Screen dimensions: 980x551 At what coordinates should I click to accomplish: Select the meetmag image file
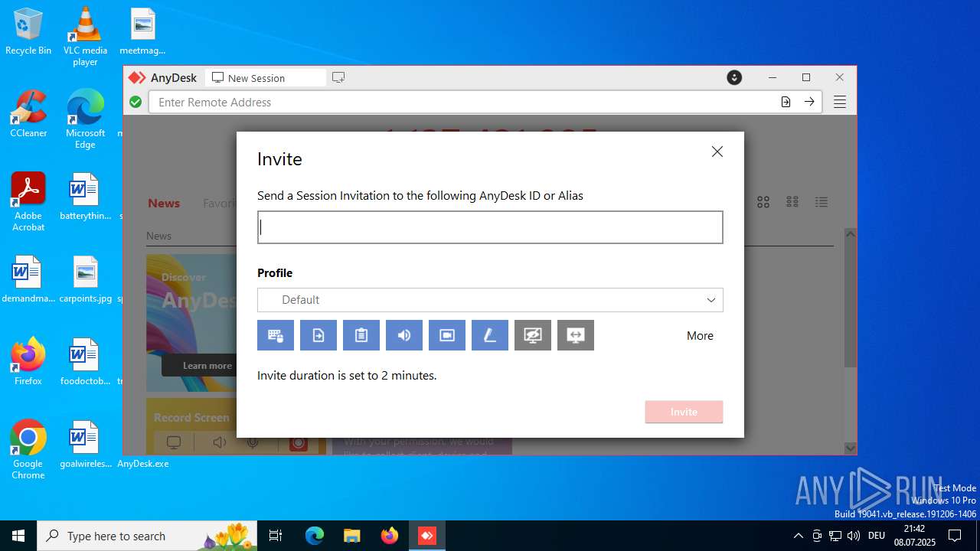[x=142, y=32]
